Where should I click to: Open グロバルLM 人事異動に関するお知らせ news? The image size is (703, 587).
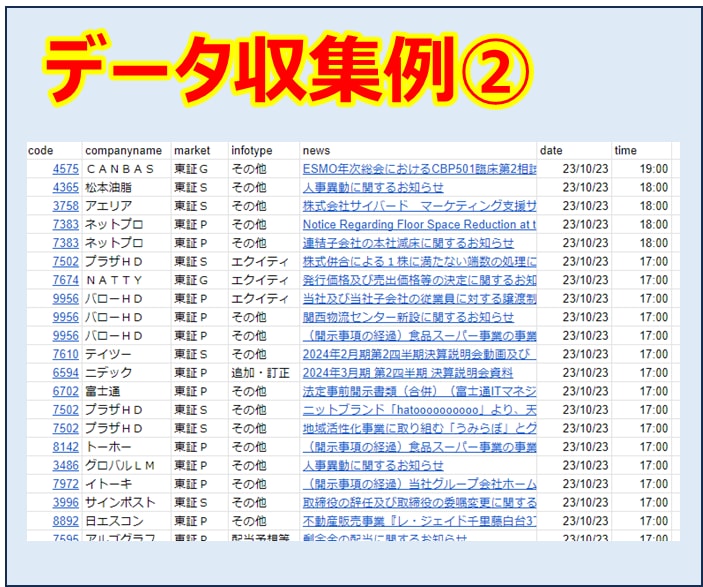(373, 465)
